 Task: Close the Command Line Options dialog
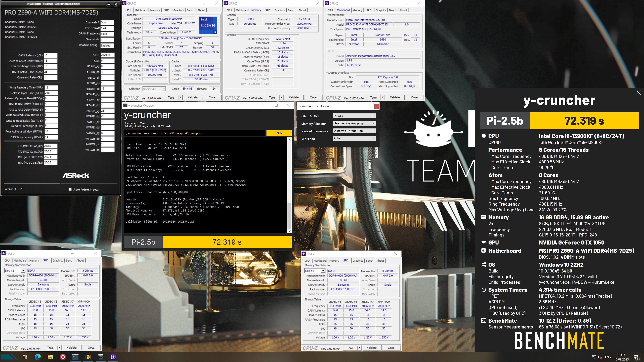[377, 106]
